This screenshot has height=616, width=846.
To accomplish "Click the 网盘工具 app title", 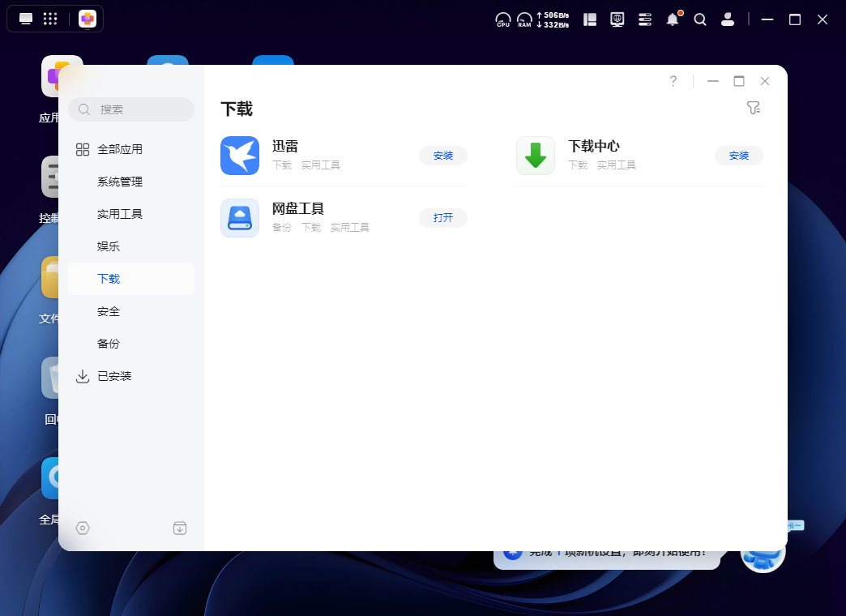I will (298, 209).
